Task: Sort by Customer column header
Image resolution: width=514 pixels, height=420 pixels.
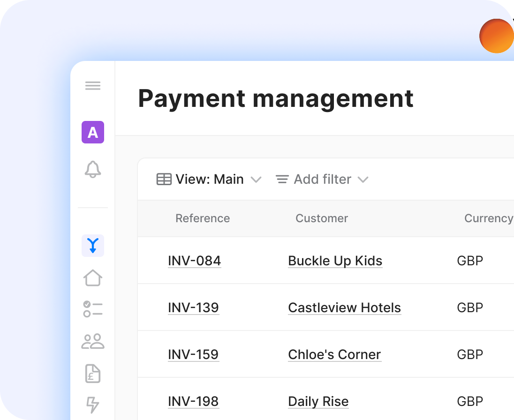Action: pos(322,218)
